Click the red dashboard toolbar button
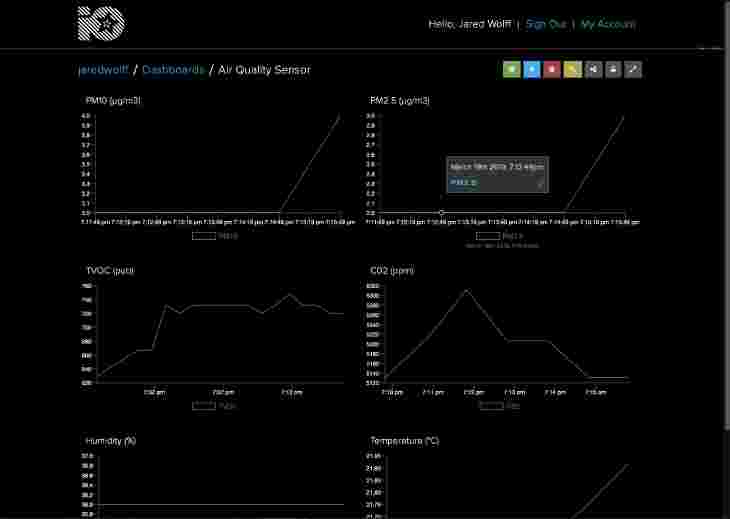 coord(552,70)
